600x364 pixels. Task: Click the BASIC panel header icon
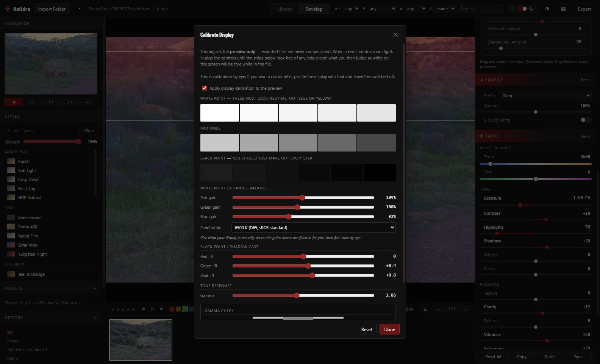click(x=482, y=136)
